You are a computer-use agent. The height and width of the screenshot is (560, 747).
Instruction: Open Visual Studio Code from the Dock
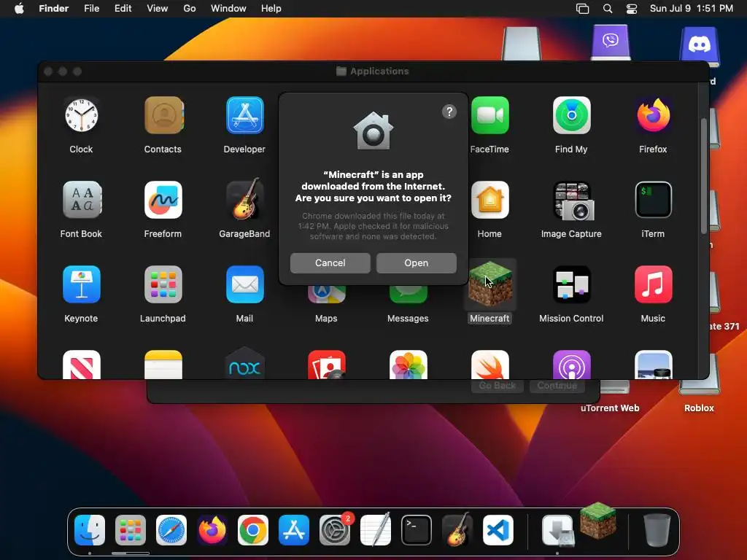(498, 530)
